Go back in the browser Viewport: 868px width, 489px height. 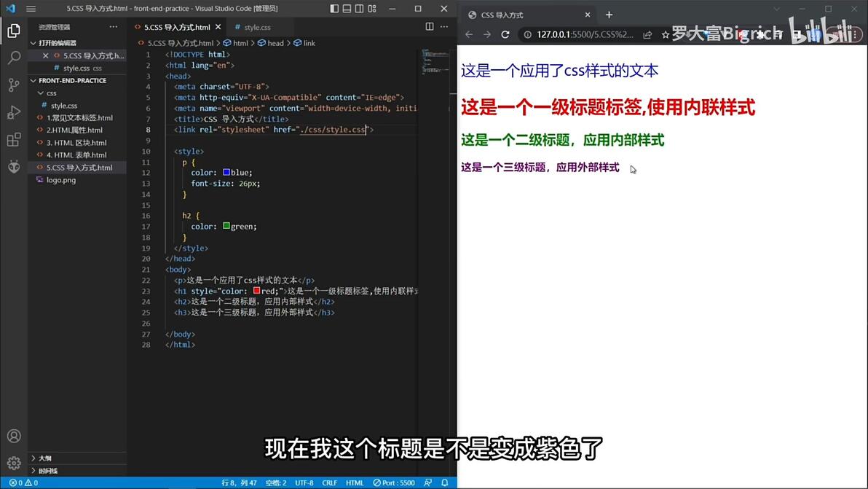click(469, 34)
